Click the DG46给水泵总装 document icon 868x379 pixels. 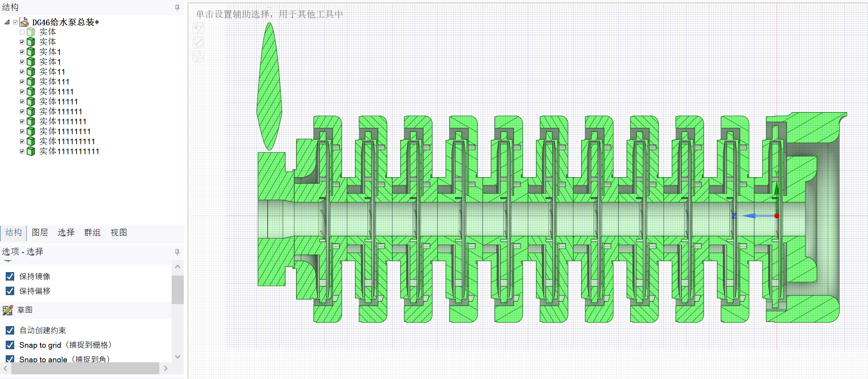coord(24,22)
